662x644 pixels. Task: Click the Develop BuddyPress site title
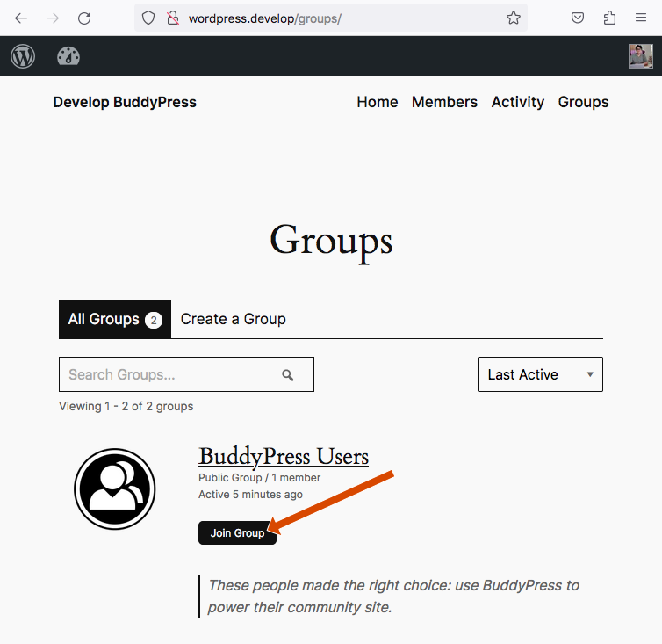125,102
